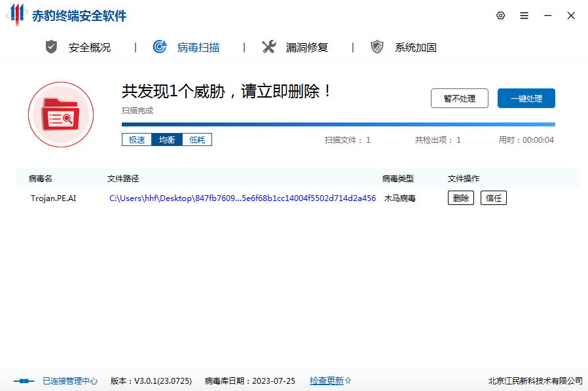The height and width of the screenshot is (391, 588).
Task: Trust the Trojan.PE.AI file
Action: [494, 198]
